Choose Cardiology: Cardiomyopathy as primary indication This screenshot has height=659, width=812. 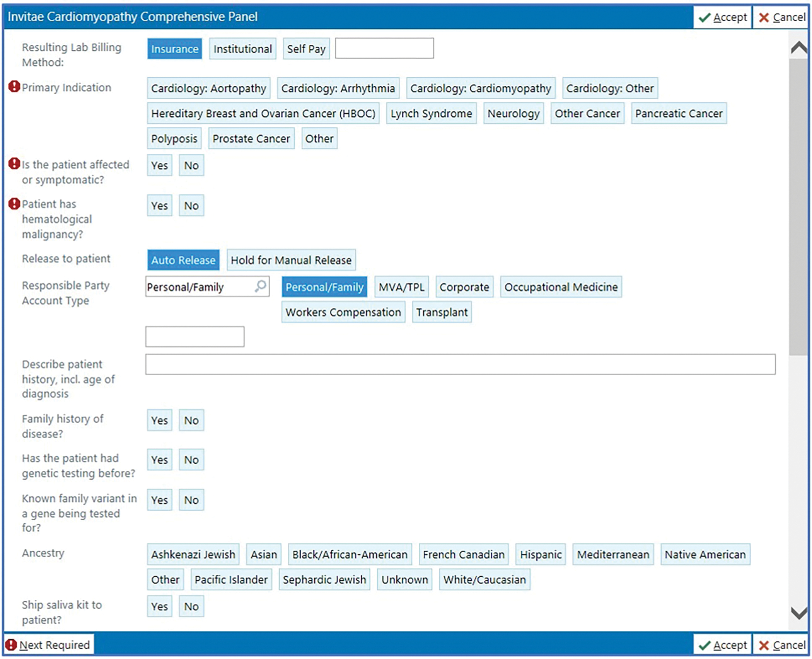click(x=480, y=89)
